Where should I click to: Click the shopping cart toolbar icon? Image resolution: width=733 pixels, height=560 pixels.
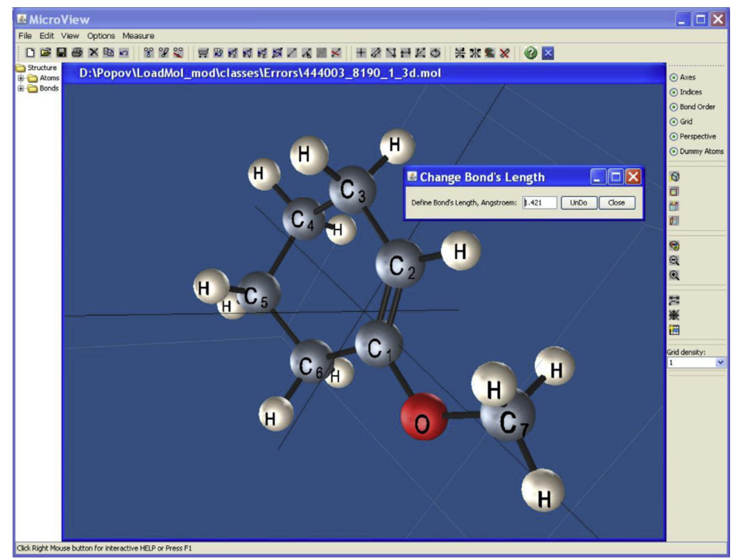click(203, 53)
